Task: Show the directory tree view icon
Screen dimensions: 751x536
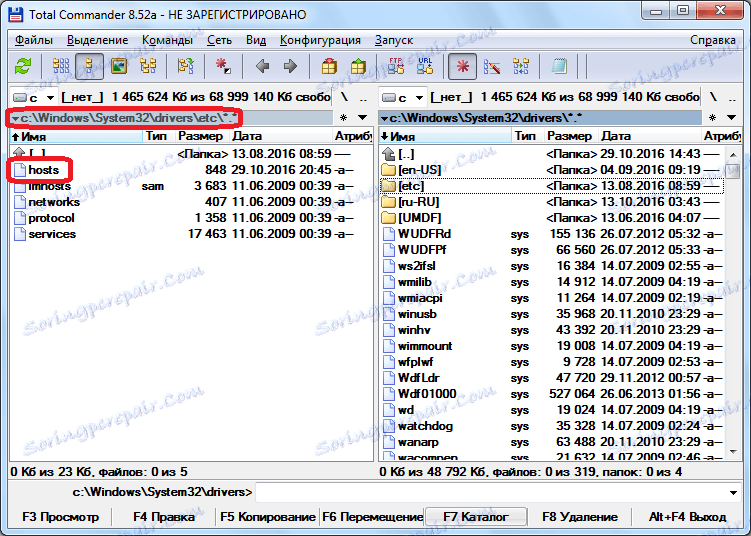Action: (x=148, y=66)
